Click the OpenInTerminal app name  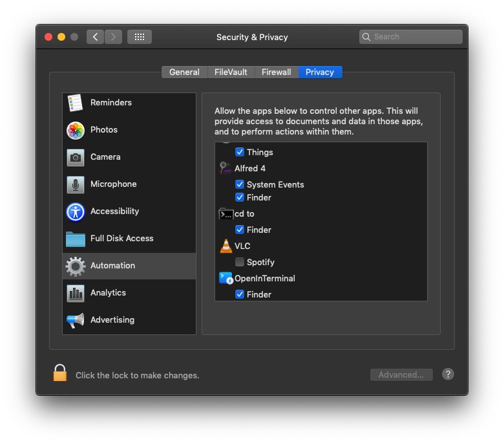point(264,279)
